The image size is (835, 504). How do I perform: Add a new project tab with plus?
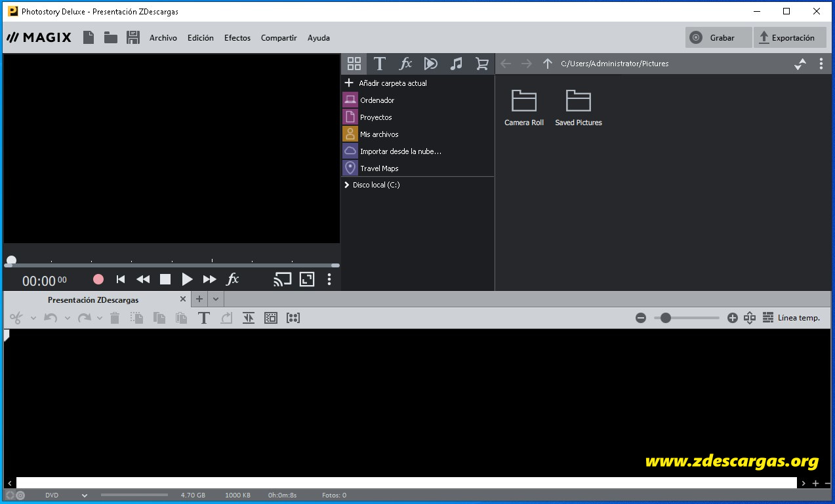(x=199, y=299)
